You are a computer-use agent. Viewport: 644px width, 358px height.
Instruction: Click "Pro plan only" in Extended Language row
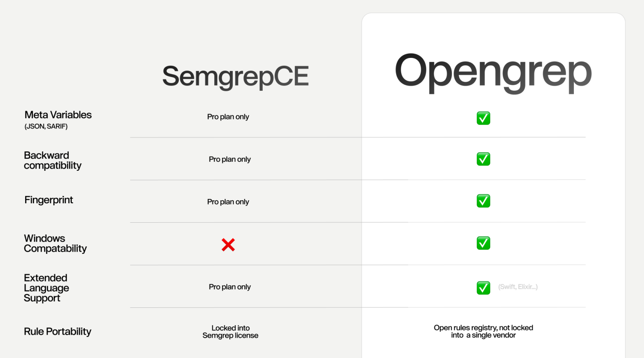click(230, 287)
